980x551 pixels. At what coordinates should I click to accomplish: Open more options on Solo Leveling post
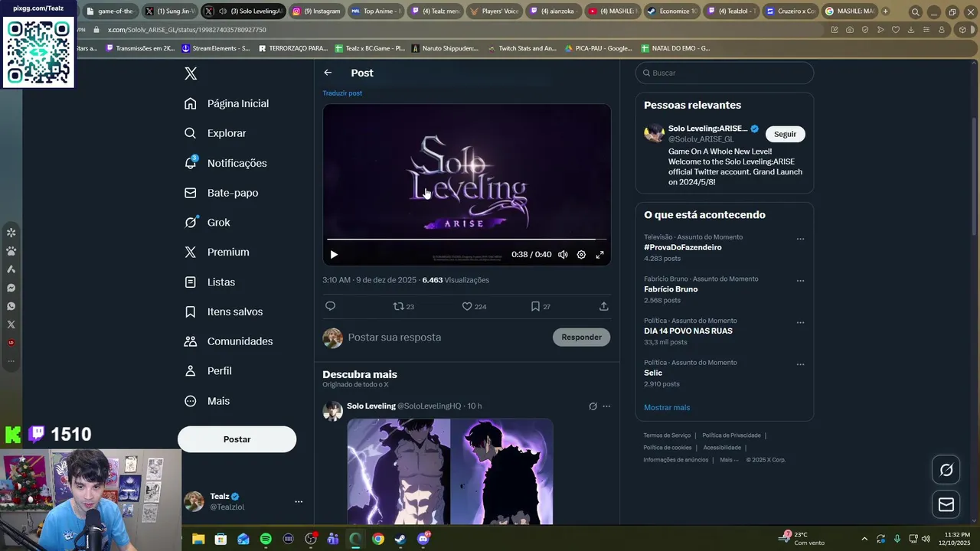[x=606, y=406]
